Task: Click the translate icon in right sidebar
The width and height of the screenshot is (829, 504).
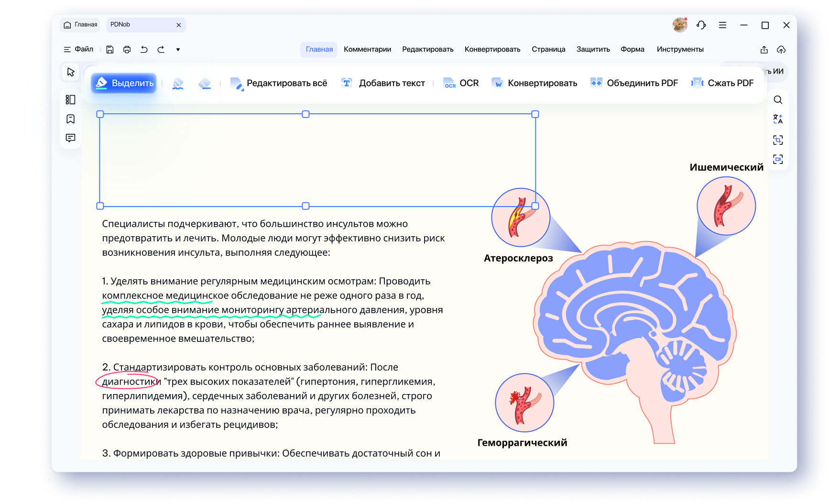Action: [778, 120]
